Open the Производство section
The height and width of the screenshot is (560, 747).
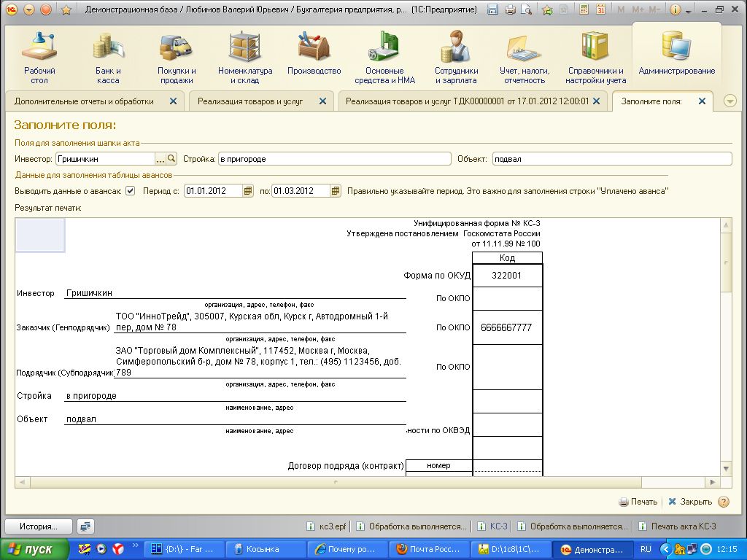[314, 57]
